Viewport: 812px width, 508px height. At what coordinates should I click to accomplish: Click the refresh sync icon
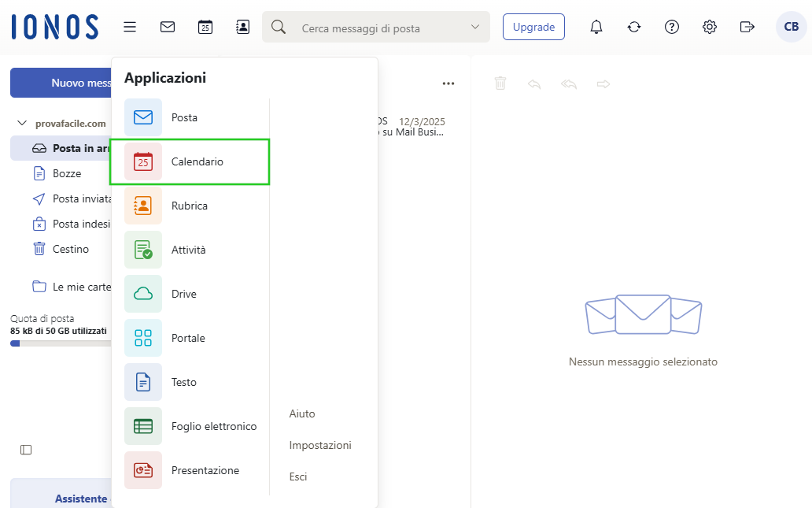pos(634,27)
